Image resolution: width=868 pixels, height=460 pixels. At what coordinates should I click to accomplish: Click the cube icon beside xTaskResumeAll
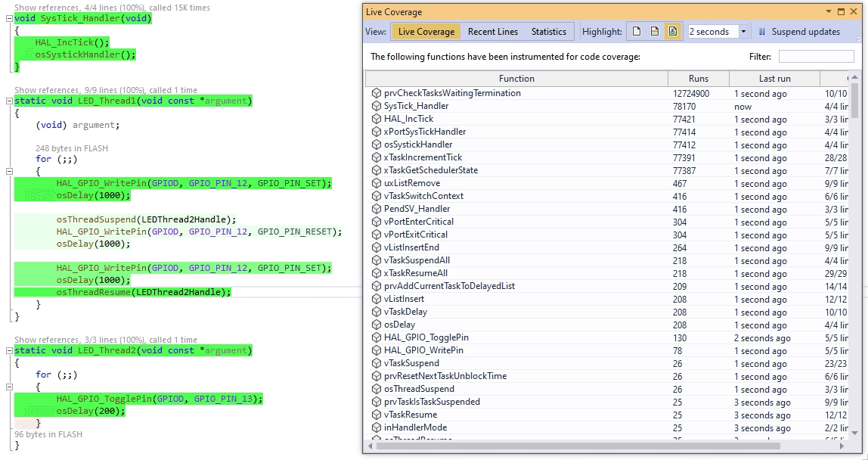[x=377, y=272]
